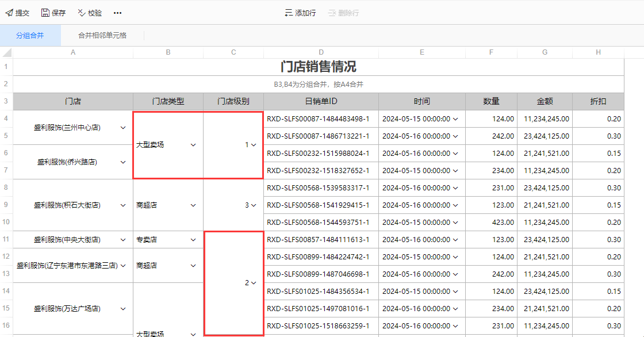Screen dimensions: 644x337
Task: Open store level dropdown showing value 2
Action: click(254, 283)
